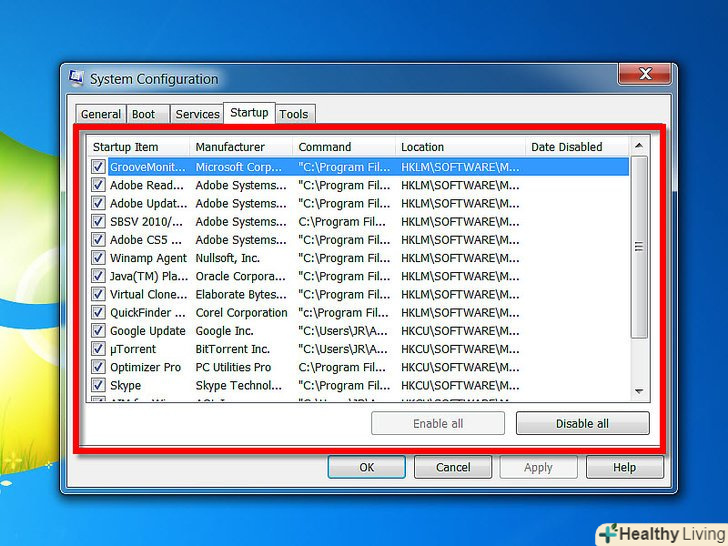This screenshot has height=546, width=728.
Task: Select the Skype row name
Action: 125,385
